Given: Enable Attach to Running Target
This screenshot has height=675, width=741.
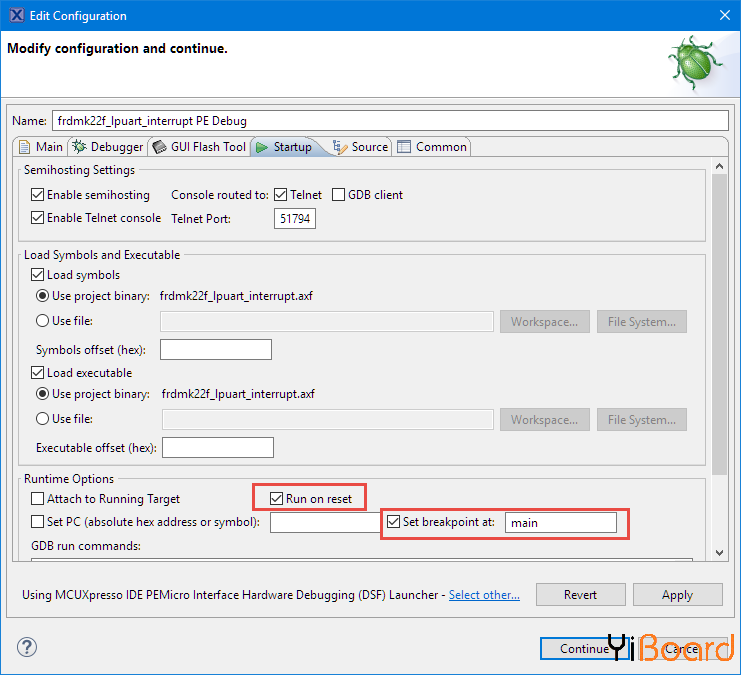Looking at the screenshot, I should (38, 498).
